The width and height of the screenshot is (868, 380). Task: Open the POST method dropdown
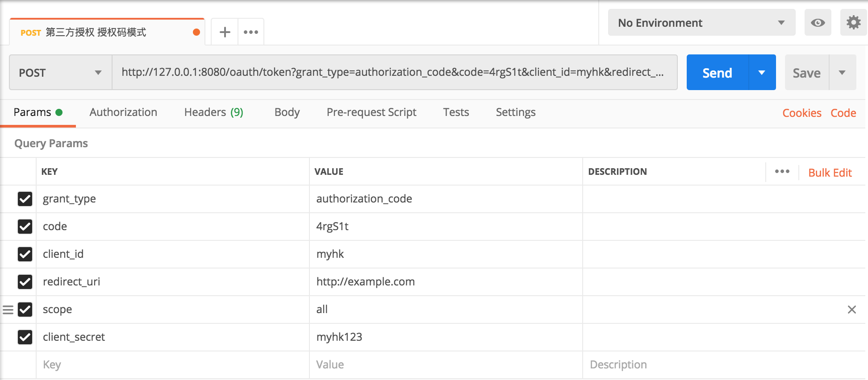click(60, 73)
